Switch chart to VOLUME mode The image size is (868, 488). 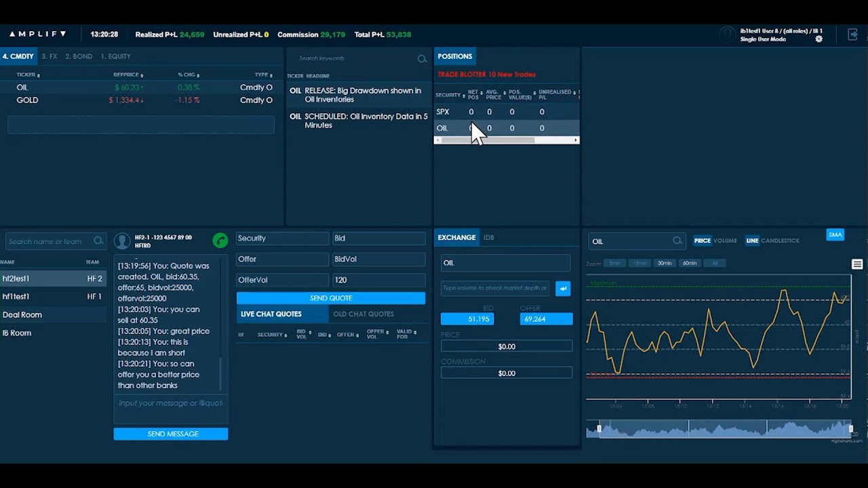[x=725, y=241]
